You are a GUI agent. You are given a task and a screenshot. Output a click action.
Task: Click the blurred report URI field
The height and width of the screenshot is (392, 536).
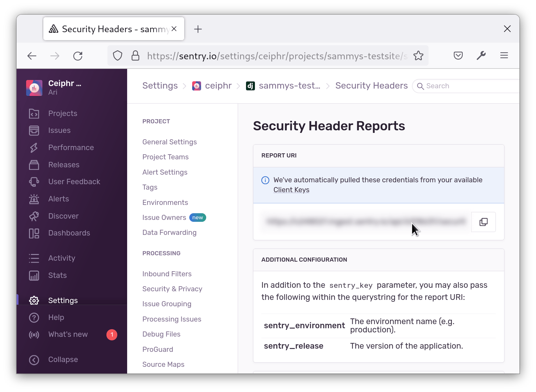pos(366,222)
